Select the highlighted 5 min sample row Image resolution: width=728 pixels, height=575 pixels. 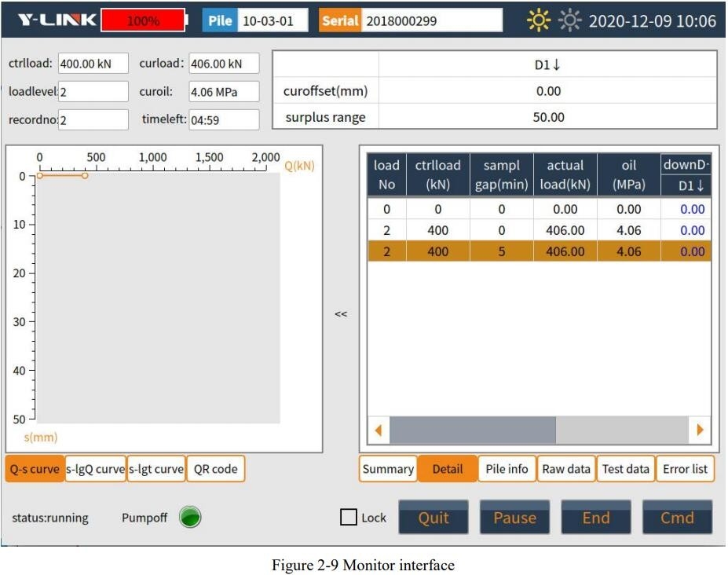[539, 251]
